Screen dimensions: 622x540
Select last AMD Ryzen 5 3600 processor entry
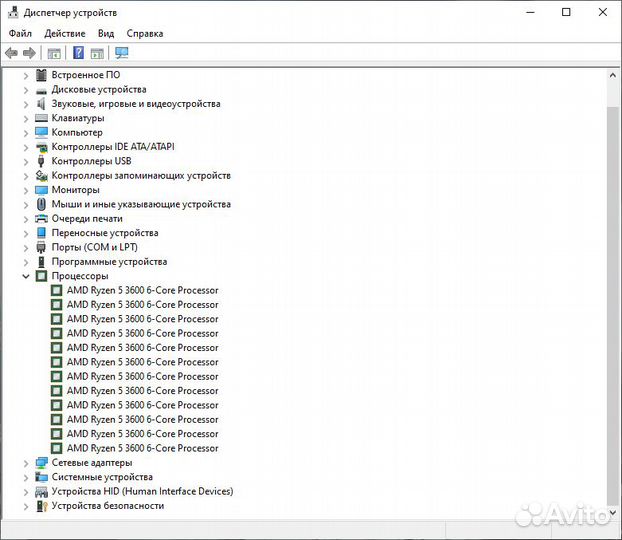click(142, 448)
